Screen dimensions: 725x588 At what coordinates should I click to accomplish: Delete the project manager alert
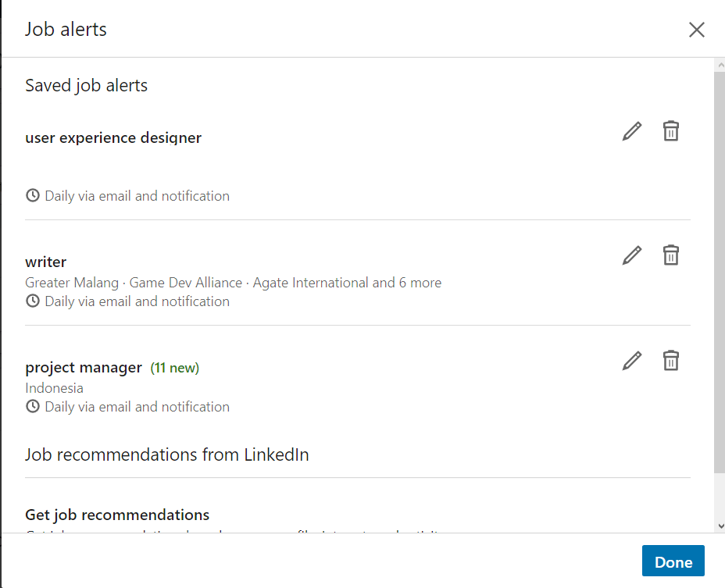coord(670,361)
